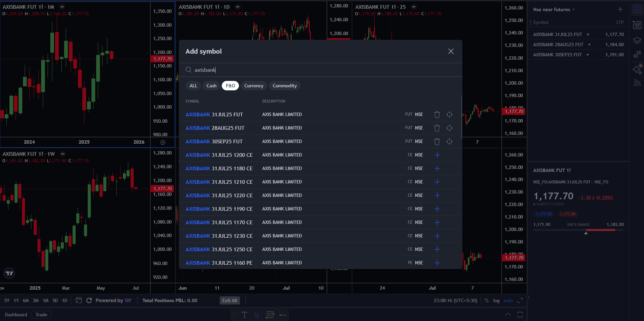The height and width of the screenshot is (321, 644).
Task: Collapse the 25 minute chart legend toggle
Action: point(414,7)
